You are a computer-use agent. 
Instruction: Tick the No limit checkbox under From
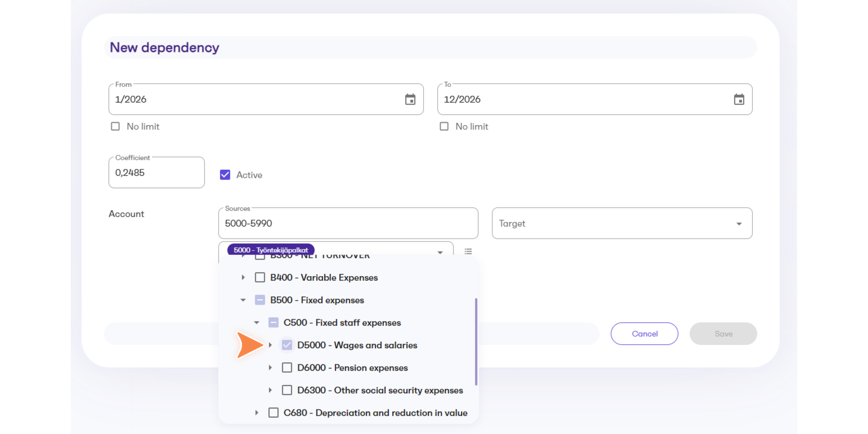[115, 126]
